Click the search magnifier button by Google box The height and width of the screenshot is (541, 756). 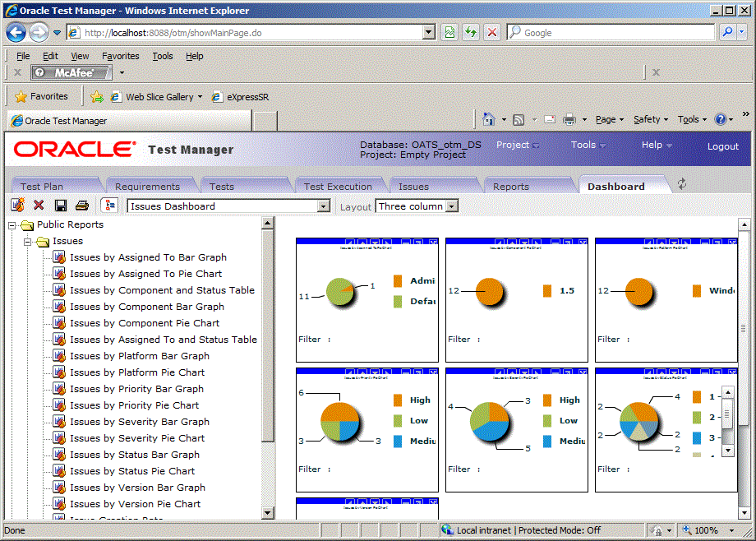point(727,32)
